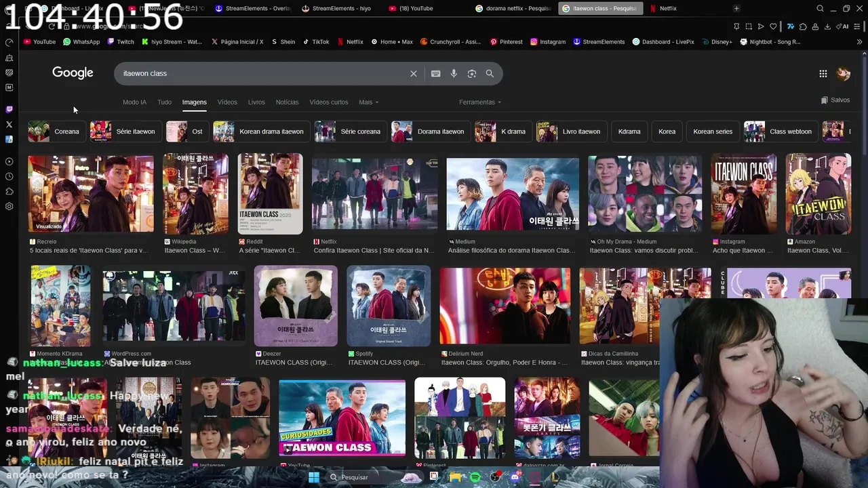Open the Google apps grid

[x=823, y=73]
